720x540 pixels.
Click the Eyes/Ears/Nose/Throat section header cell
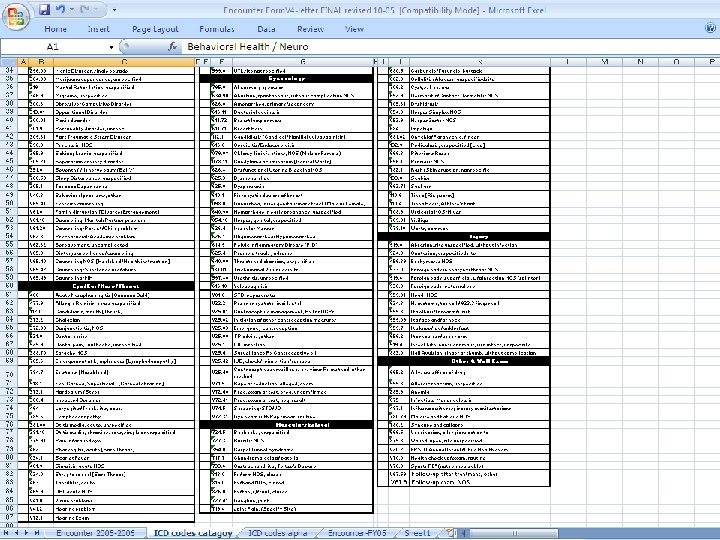[106, 286]
